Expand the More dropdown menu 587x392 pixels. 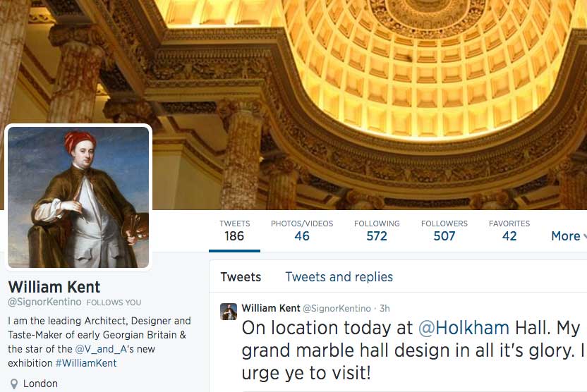pyautogui.click(x=568, y=236)
